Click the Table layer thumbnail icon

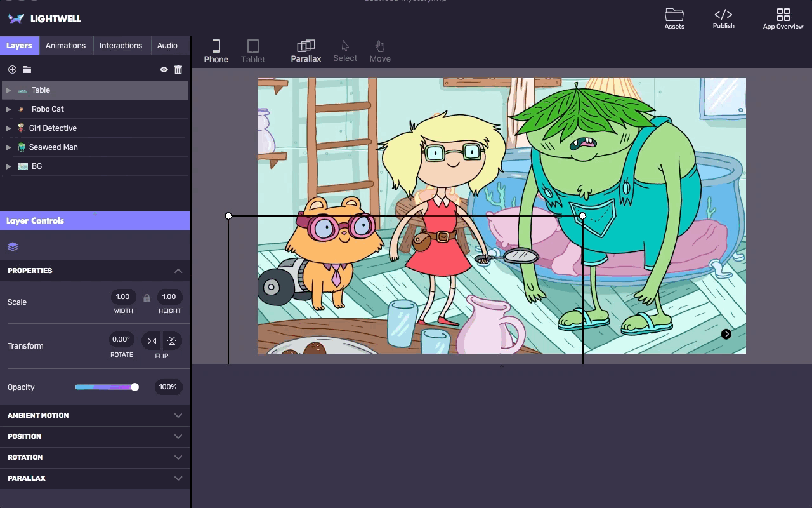pos(23,90)
